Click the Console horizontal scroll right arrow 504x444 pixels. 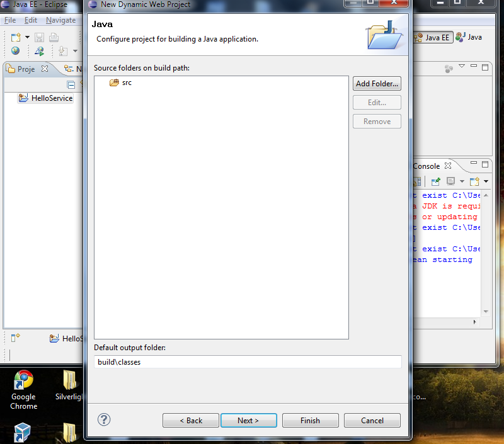click(x=474, y=322)
